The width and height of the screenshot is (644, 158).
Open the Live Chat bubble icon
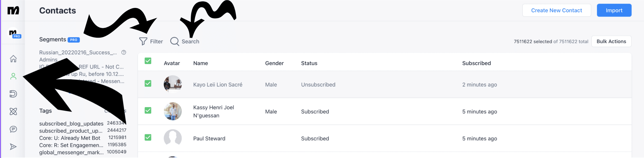[x=13, y=129]
